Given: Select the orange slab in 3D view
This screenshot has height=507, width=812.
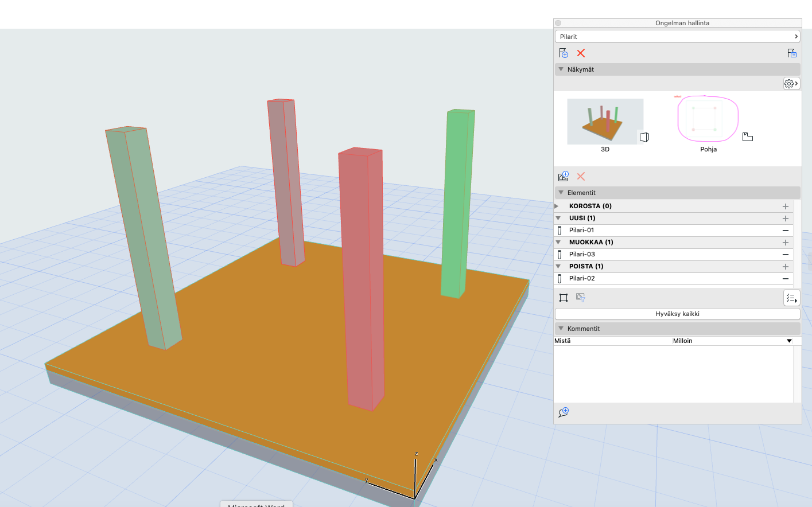Looking at the screenshot, I should pyautogui.click(x=275, y=356).
